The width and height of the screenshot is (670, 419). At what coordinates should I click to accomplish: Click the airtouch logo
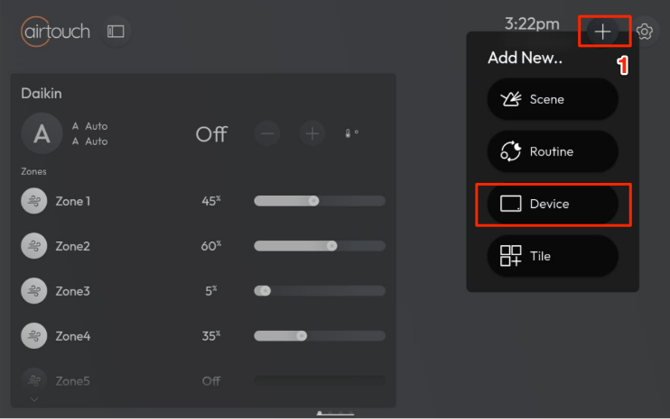(56, 32)
